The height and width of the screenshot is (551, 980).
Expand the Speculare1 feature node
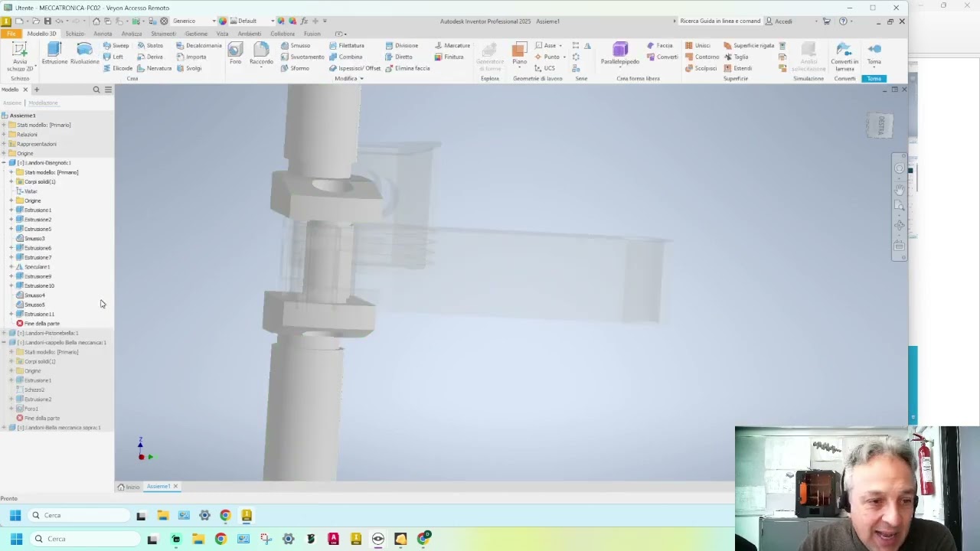point(11,266)
